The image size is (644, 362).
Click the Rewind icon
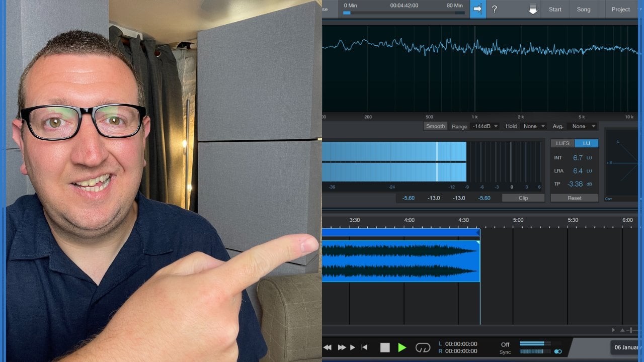click(328, 347)
